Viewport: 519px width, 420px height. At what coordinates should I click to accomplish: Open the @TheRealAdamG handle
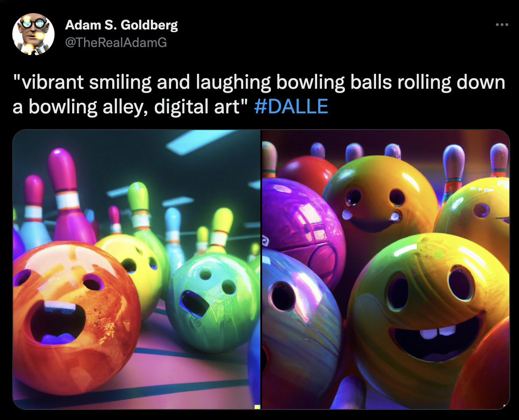116,42
